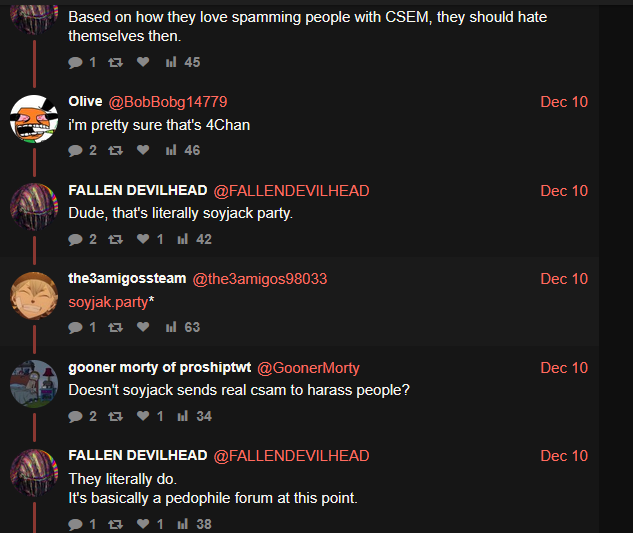This screenshot has height=533, width=633.
Task: Click views stats icon showing 46
Action: point(171,150)
